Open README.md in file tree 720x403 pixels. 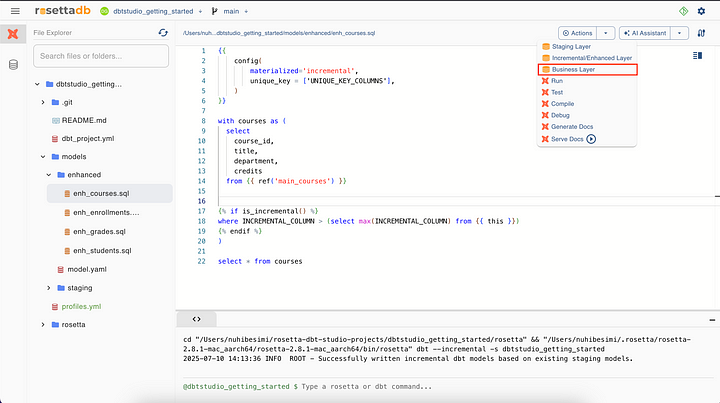(x=84, y=120)
